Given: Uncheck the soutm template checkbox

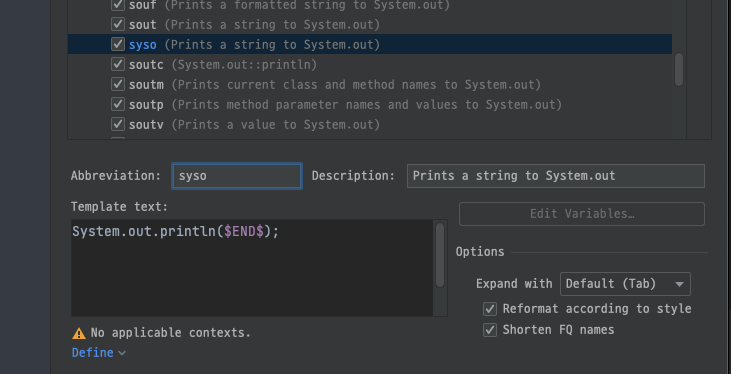Looking at the screenshot, I should [118, 84].
